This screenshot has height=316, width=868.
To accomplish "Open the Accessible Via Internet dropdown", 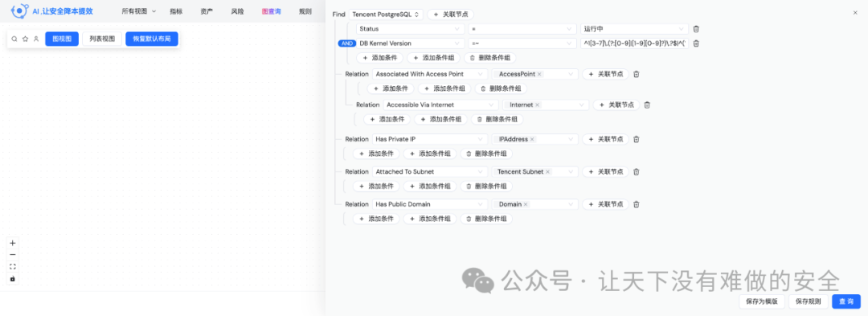I will 440,105.
